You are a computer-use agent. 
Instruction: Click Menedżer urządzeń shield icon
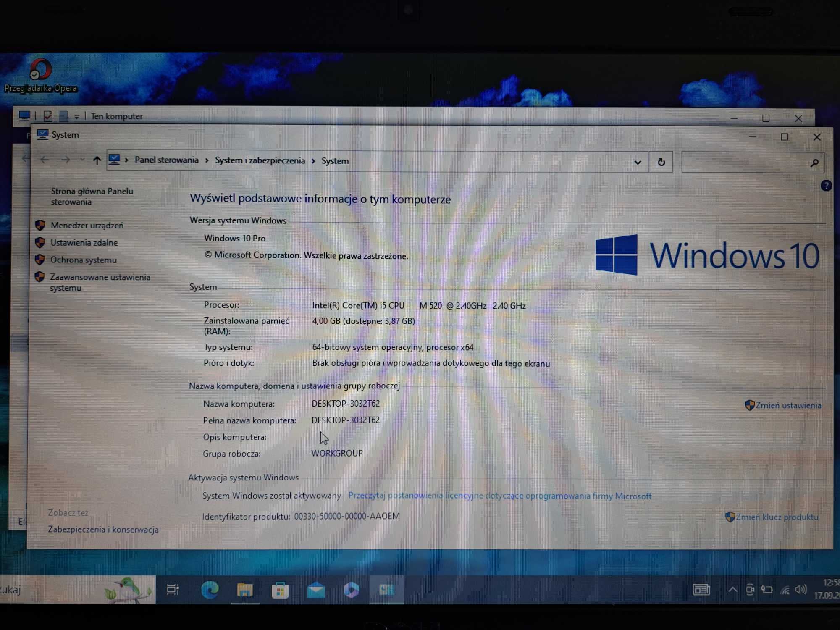(40, 225)
